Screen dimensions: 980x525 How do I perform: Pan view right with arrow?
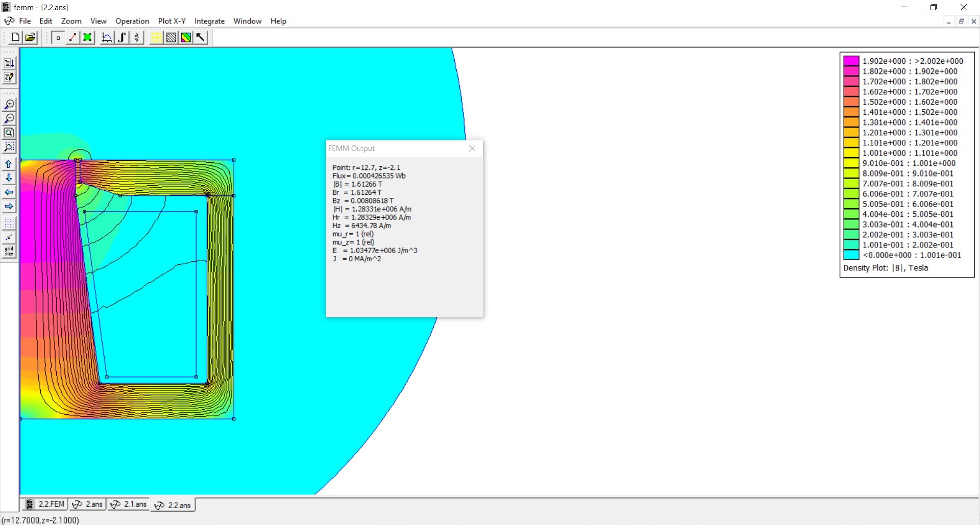pos(9,207)
